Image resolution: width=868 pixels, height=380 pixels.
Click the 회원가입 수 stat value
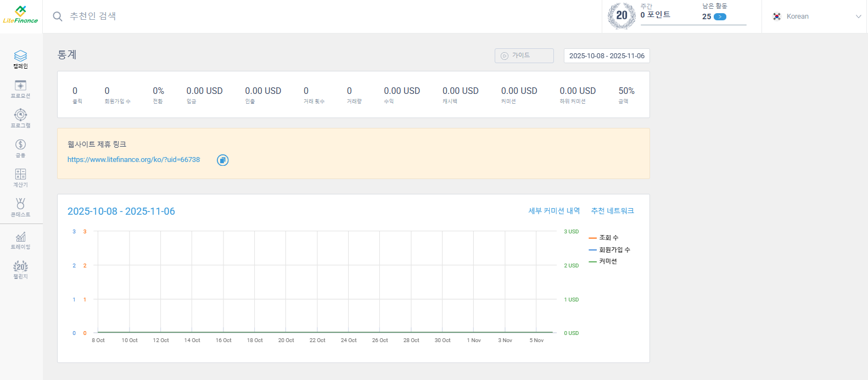coord(107,91)
